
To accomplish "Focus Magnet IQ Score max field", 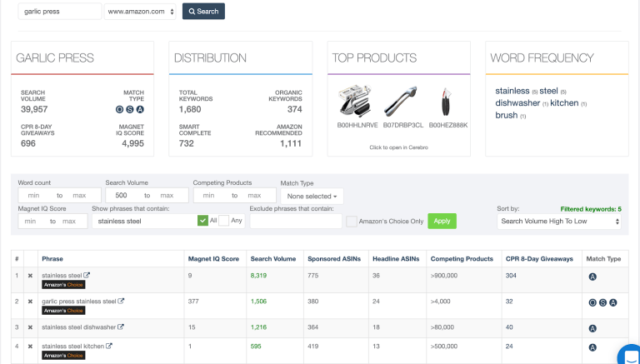I will [x=69, y=222].
